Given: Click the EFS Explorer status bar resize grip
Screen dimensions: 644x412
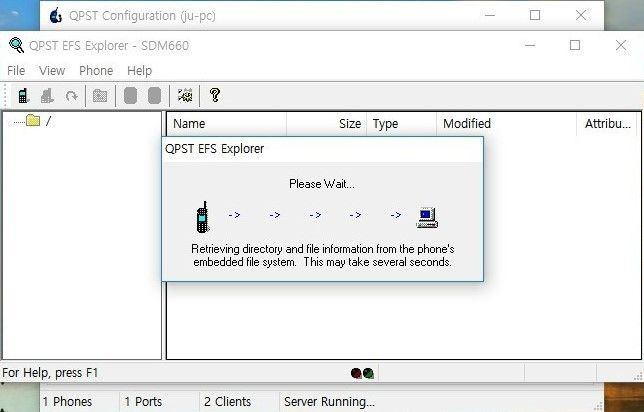Looking at the screenshot, I should tap(638, 375).
